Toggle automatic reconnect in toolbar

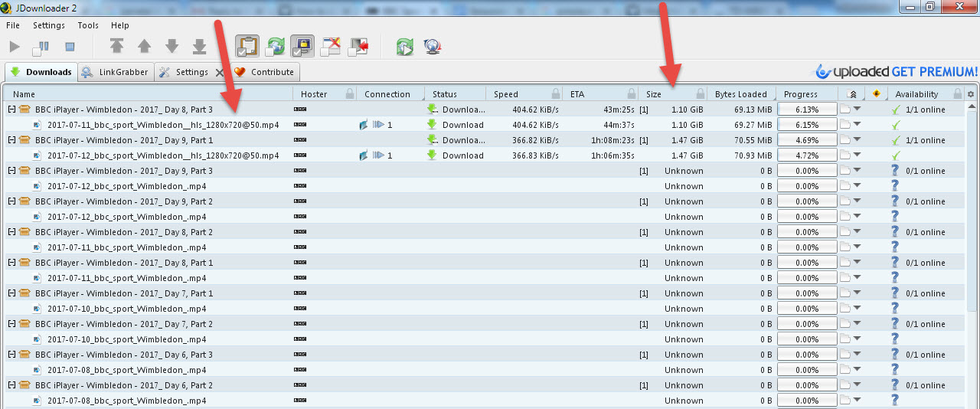click(x=275, y=47)
